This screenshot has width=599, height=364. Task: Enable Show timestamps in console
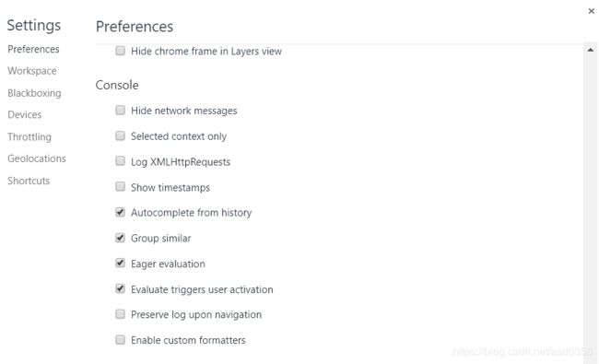[x=120, y=186]
